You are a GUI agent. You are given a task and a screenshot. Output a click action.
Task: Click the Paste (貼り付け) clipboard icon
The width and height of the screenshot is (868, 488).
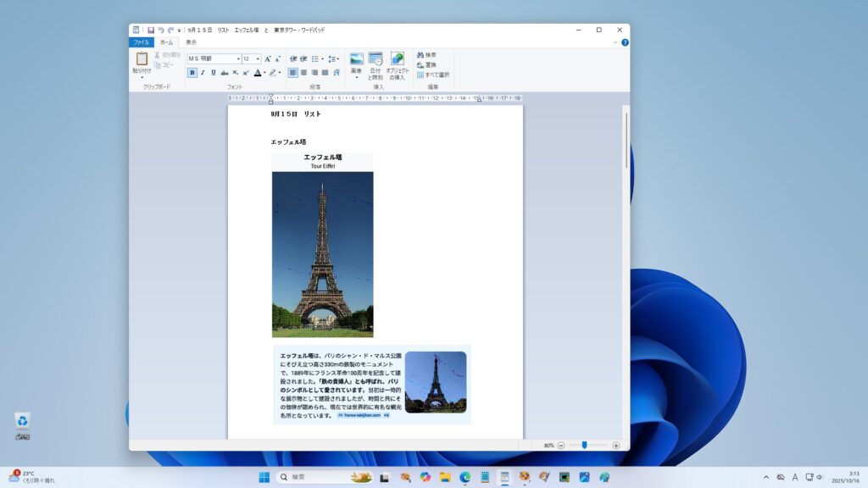pyautogui.click(x=142, y=59)
